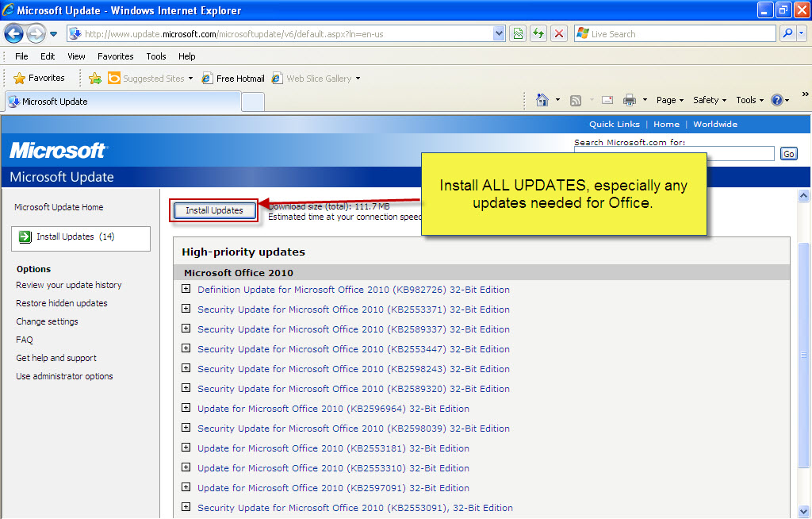Image resolution: width=812 pixels, height=519 pixels.
Task: Open the Edit menu
Action: coord(48,56)
